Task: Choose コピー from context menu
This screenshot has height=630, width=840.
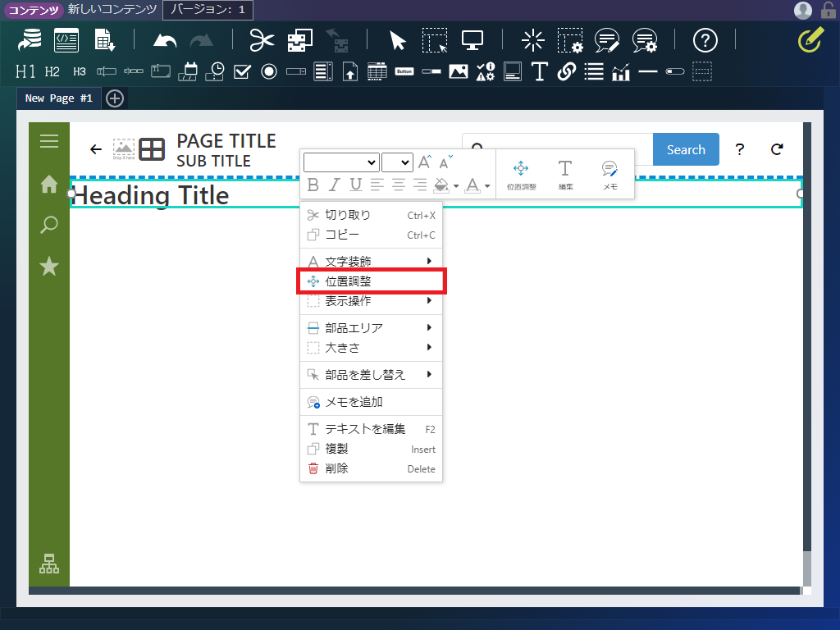Action: 372,235
